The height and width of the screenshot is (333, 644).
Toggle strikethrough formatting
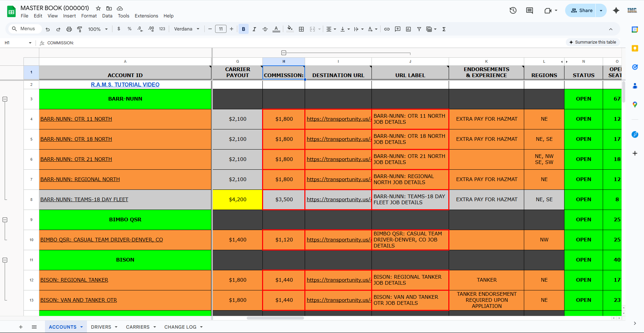tap(265, 29)
